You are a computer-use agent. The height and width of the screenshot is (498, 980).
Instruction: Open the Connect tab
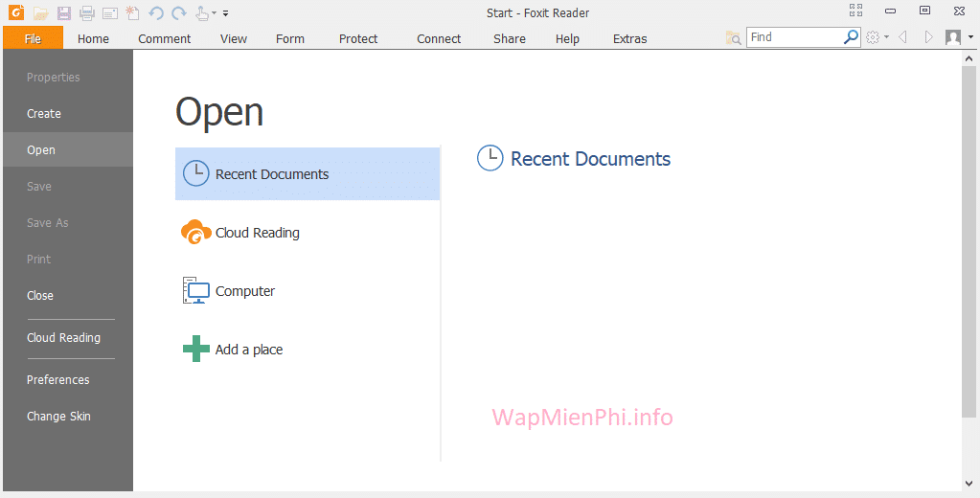[x=439, y=38]
